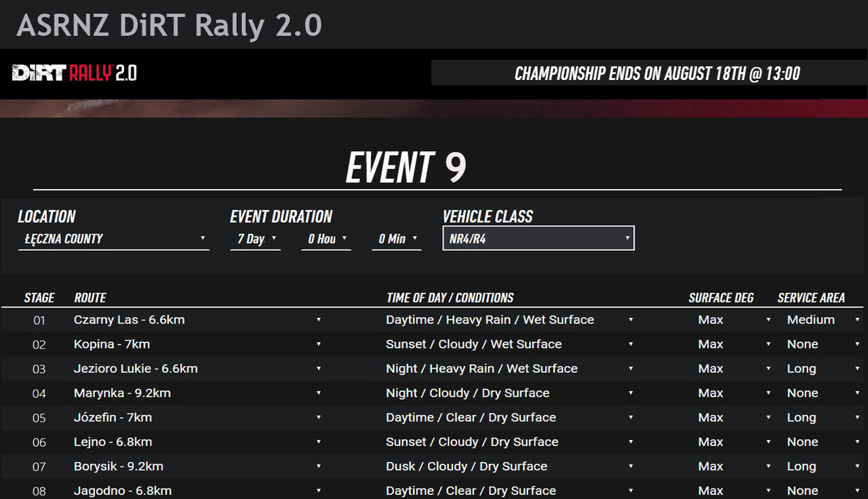Viewport: 868px width, 499px height.
Task: Click the ASRNZ DiRT Rally 2.0 title
Action: click(x=169, y=26)
